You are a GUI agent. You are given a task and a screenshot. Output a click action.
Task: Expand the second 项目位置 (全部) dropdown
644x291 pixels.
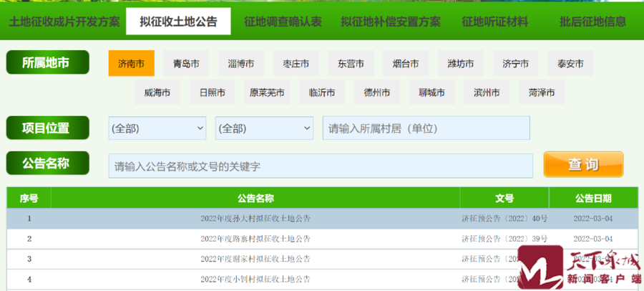(264, 128)
